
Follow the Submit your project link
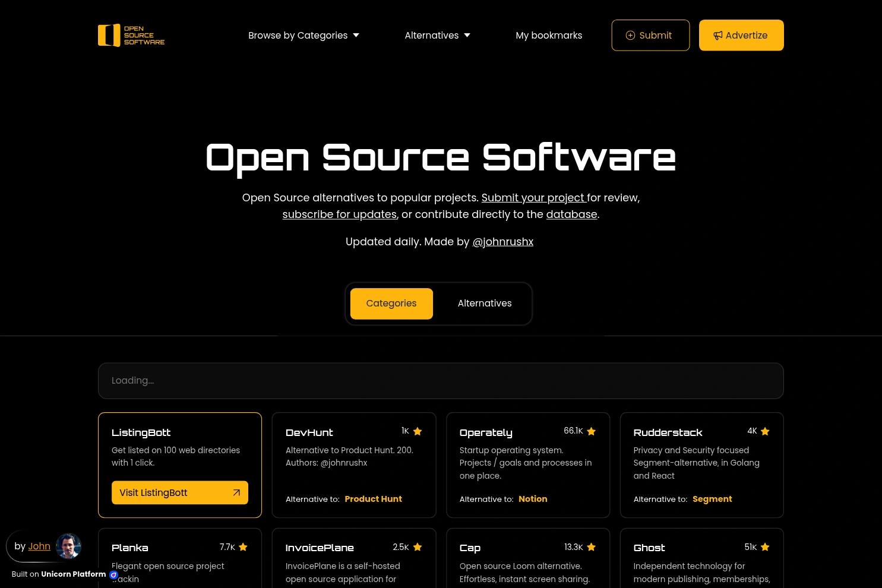533,197
